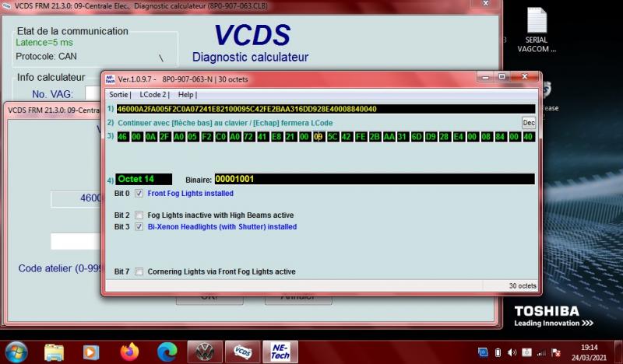Open Action Center flag tray icon
623x364 pixels.
556,352
